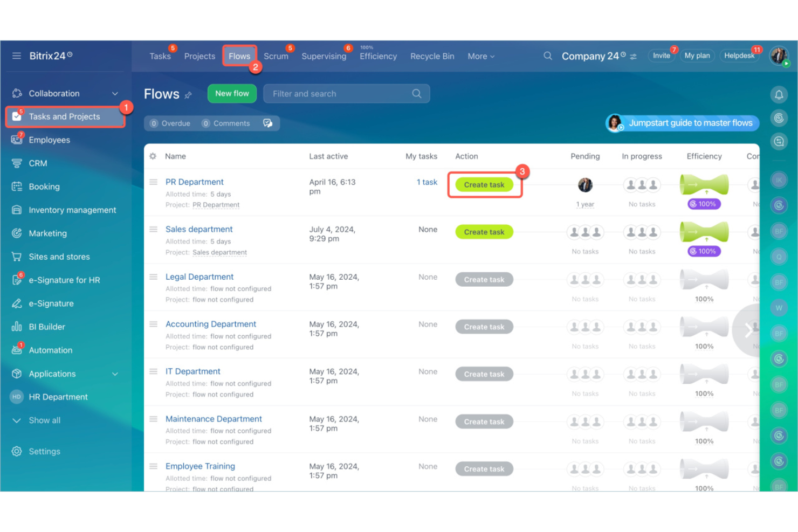Open the notifications bell
The image size is (798, 532).
coord(779,94)
